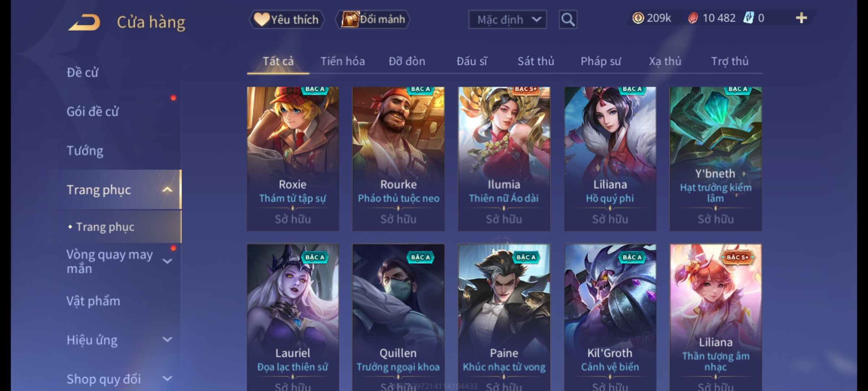Select the Pháp sư tab
This screenshot has height=391, width=868.
pyautogui.click(x=600, y=61)
